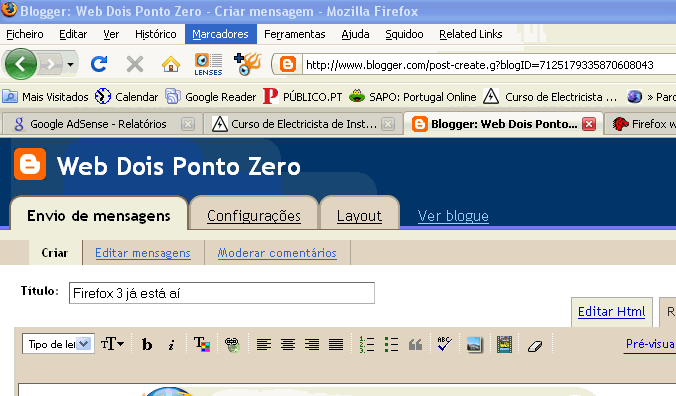Align text left
The image size is (676, 396).
coord(264,344)
